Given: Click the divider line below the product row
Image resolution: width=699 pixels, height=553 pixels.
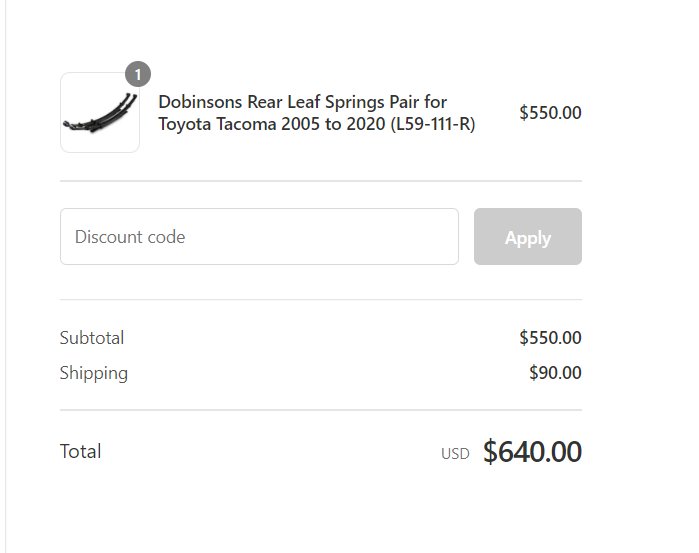Looking at the screenshot, I should pos(321,181).
